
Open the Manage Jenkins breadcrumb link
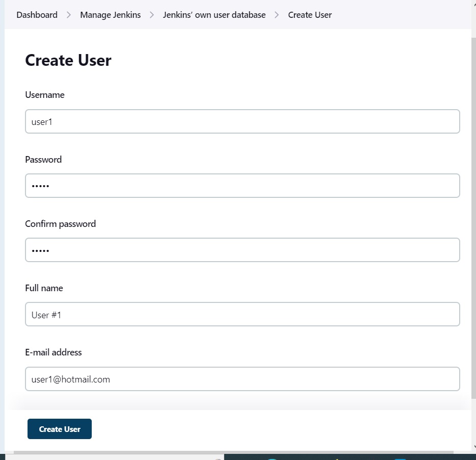tap(110, 15)
